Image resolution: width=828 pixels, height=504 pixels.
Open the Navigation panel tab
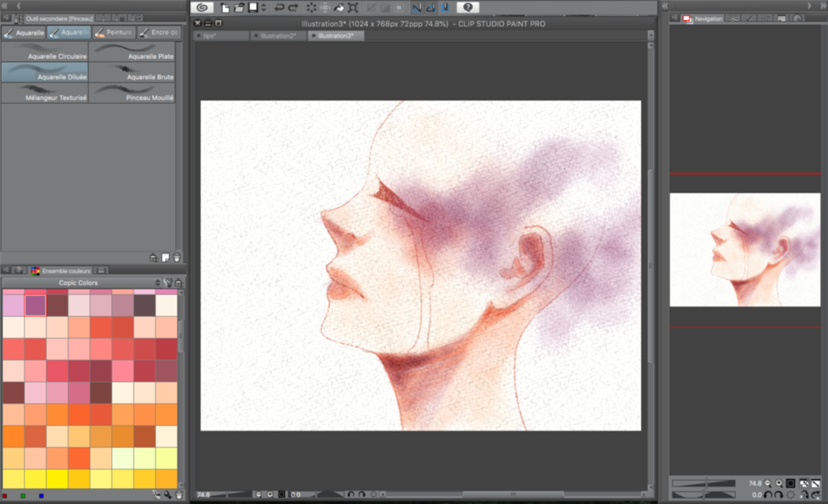click(703, 18)
